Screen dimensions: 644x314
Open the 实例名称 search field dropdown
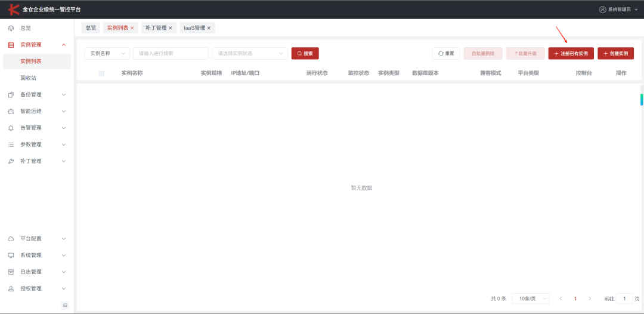107,54
